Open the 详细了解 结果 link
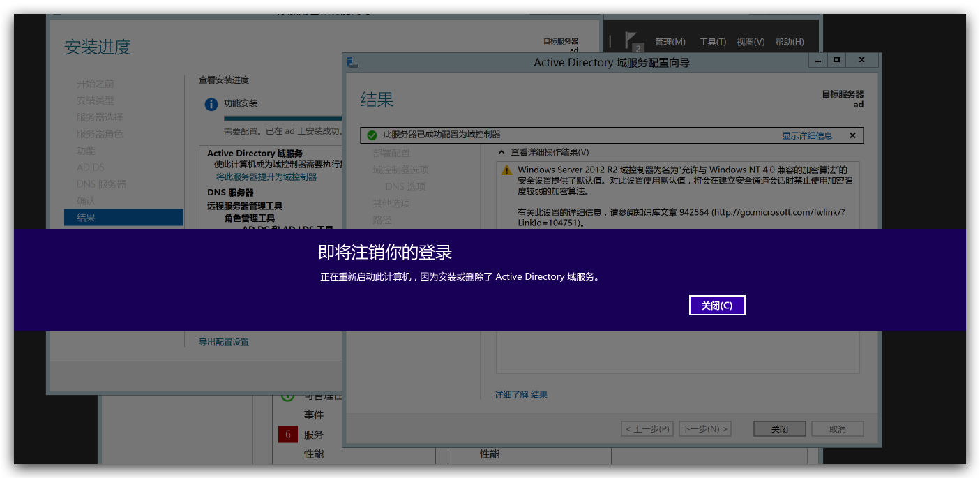The width and height of the screenshot is (980, 478). click(x=521, y=395)
